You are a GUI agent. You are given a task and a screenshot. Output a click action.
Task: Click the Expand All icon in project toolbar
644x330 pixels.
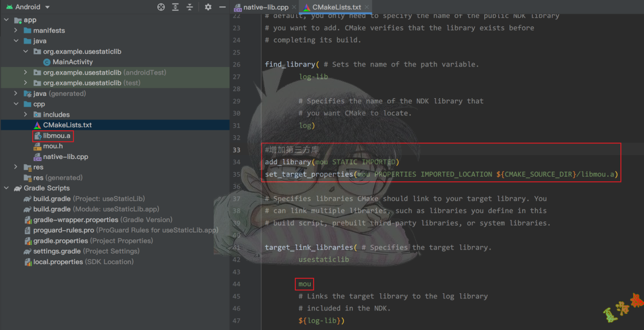point(176,7)
